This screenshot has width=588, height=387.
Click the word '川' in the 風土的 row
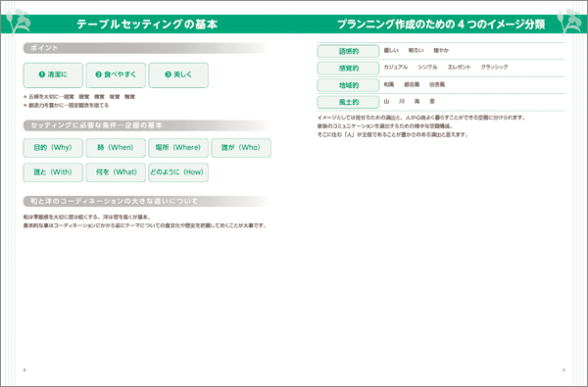[402, 102]
